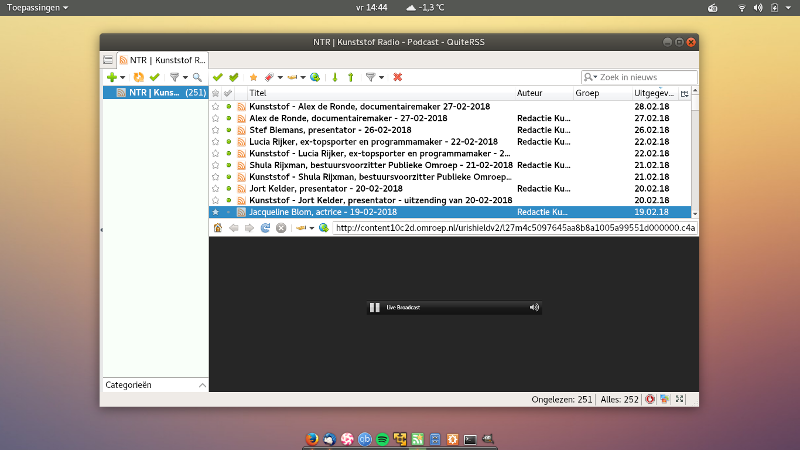Select 'Kunststof - Lucia Rijker, ex-topsporter' news item

(450, 154)
